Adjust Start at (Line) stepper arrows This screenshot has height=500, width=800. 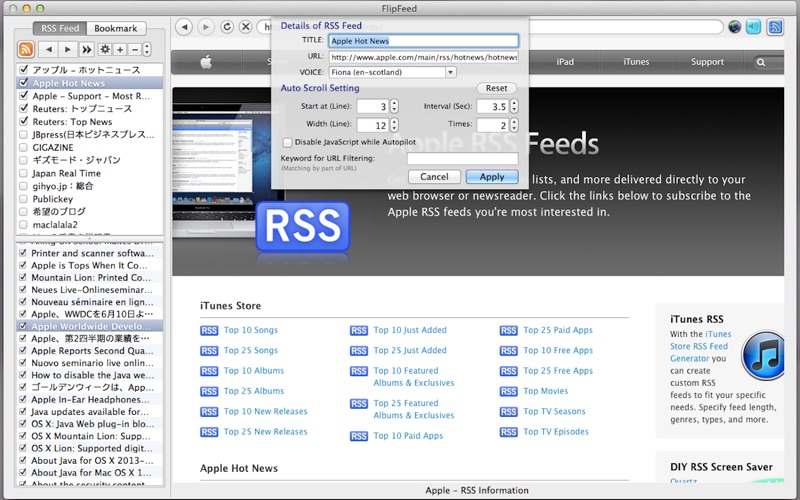click(x=394, y=106)
